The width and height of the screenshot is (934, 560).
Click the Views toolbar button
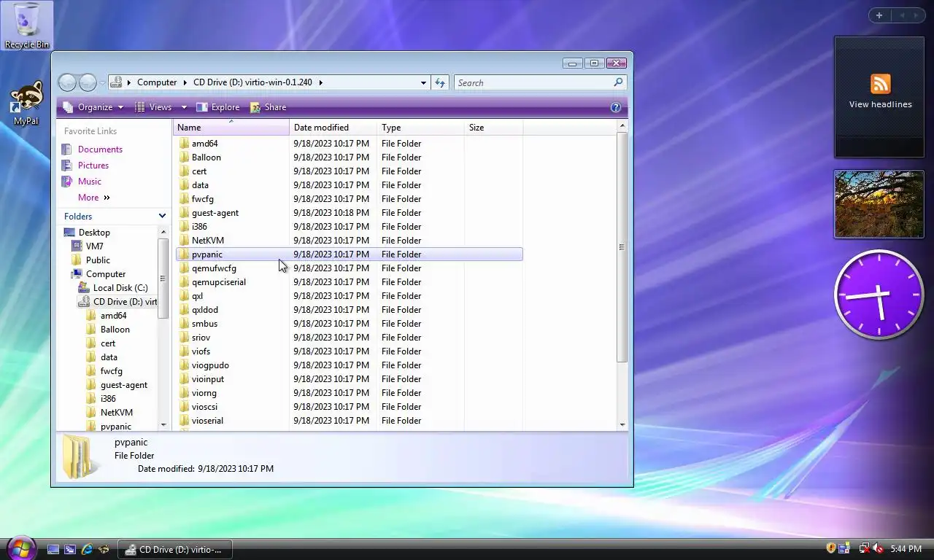click(x=154, y=107)
